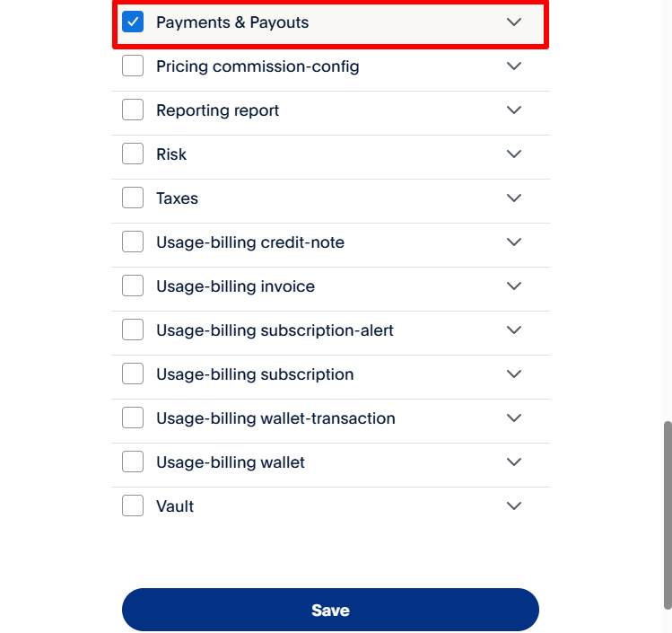This screenshot has width=672, height=633.
Task: Expand the Taxes section chevron
Action: (x=514, y=198)
